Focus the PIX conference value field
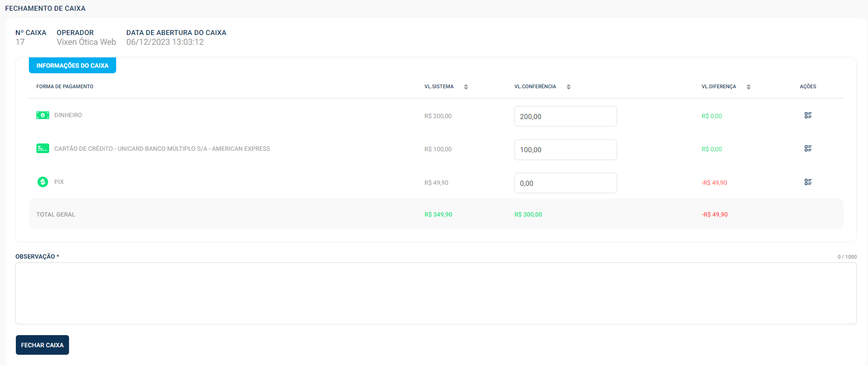 pyautogui.click(x=565, y=183)
